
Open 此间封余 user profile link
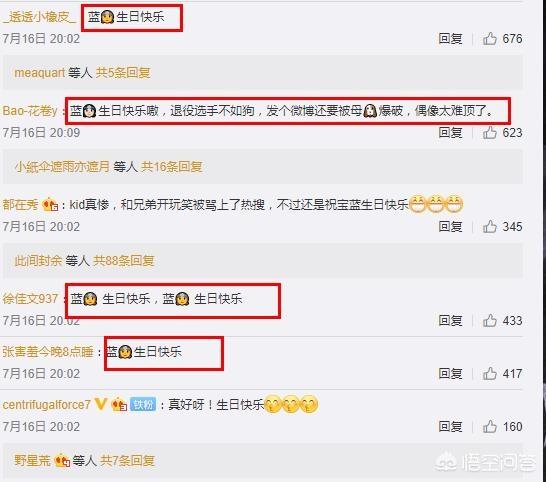[x=38, y=261]
